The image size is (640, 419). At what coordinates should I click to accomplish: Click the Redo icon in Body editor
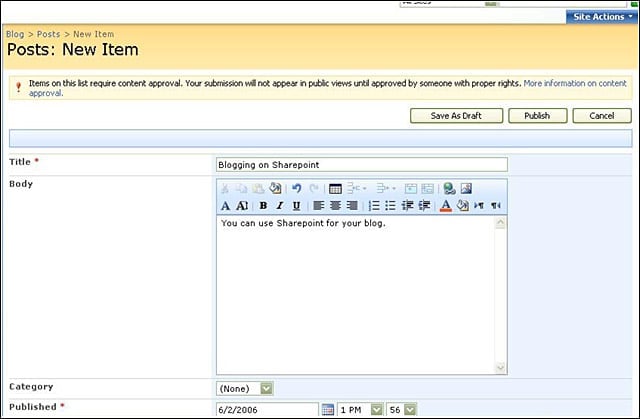click(314, 188)
